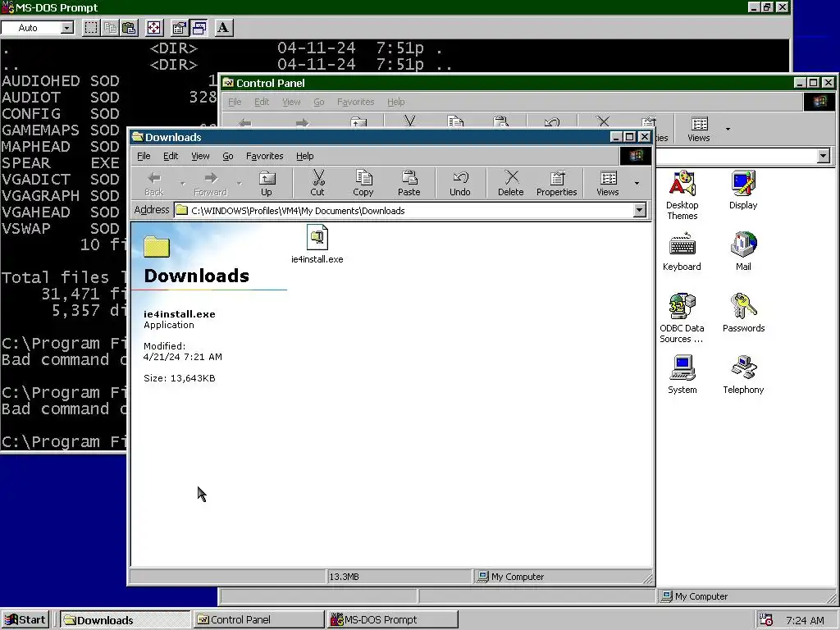Click the 13.3MB status bar entry
This screenshot has height=630, width=840.
point(399,577)
